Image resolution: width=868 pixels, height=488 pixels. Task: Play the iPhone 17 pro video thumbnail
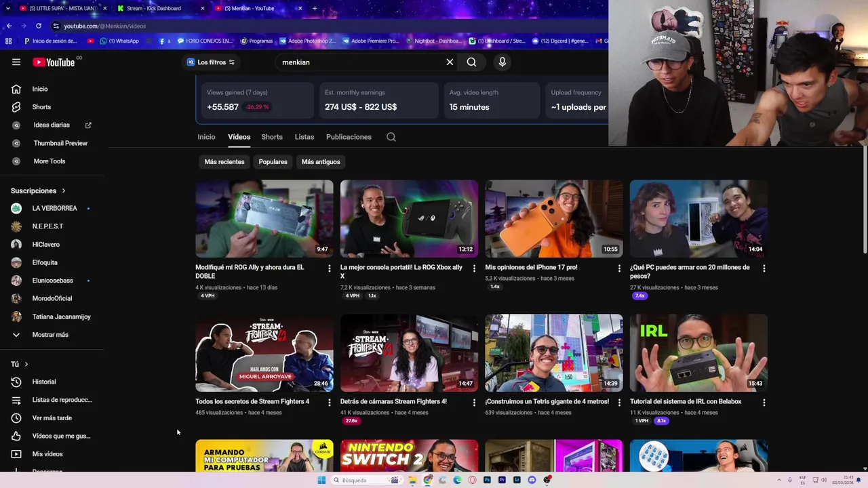[554, 218]
